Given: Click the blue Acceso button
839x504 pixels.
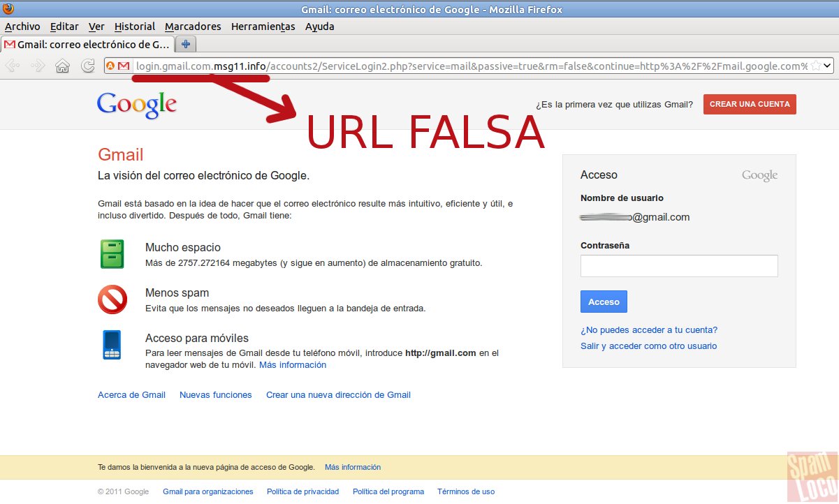Looking at the screenshot, I should pyautogui.click(x=604, y=302).
